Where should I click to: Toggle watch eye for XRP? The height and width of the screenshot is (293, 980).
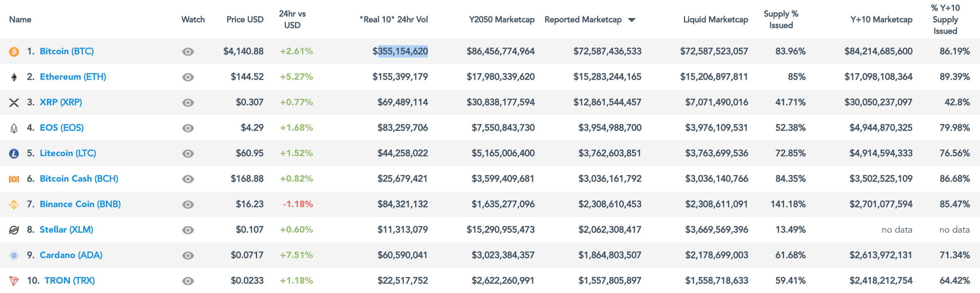tap(188, 103)
